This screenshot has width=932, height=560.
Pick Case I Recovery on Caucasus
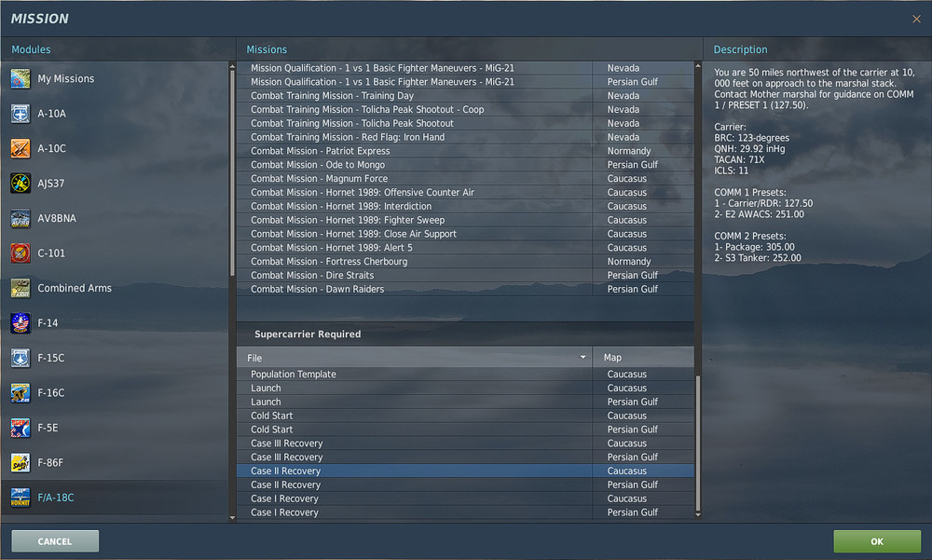click(x=465, y=499)
